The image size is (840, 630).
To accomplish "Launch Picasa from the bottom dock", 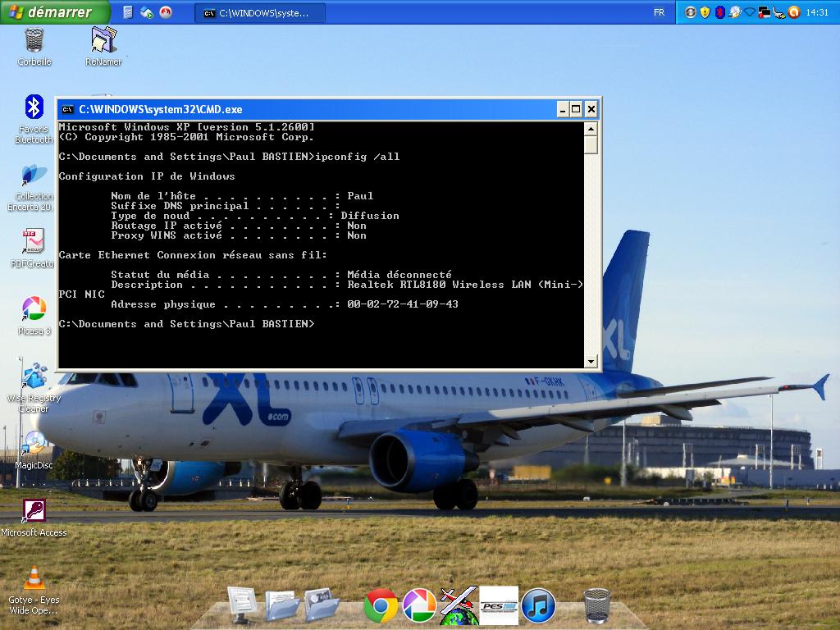I will tap(419, 605).
